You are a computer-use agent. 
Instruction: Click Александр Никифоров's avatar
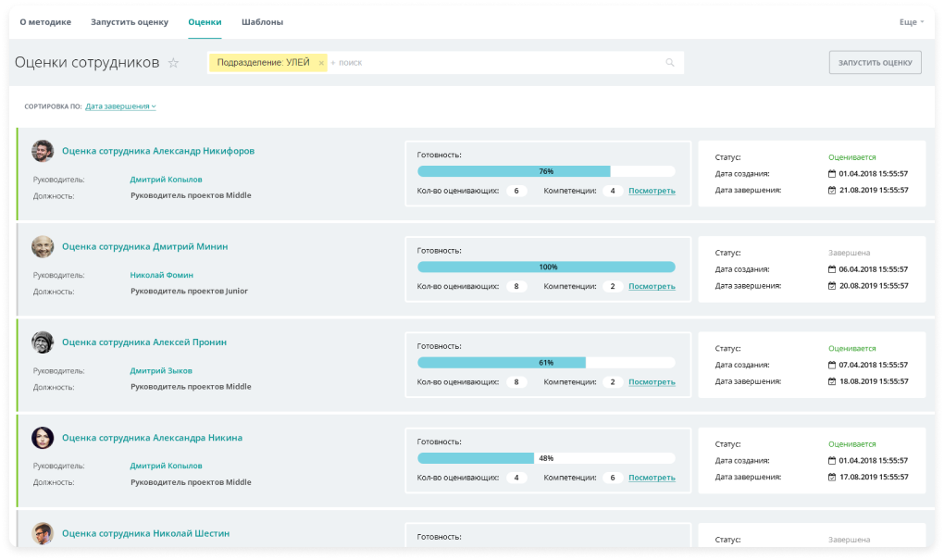click(43, 151)
